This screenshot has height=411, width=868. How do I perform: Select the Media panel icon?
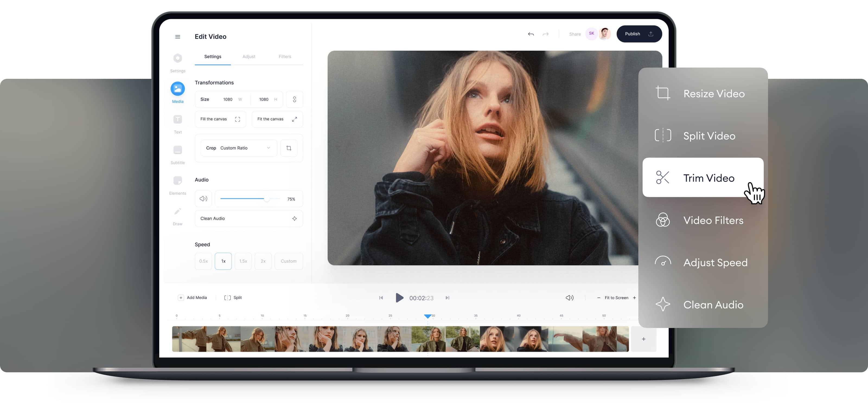pos(178,89)
